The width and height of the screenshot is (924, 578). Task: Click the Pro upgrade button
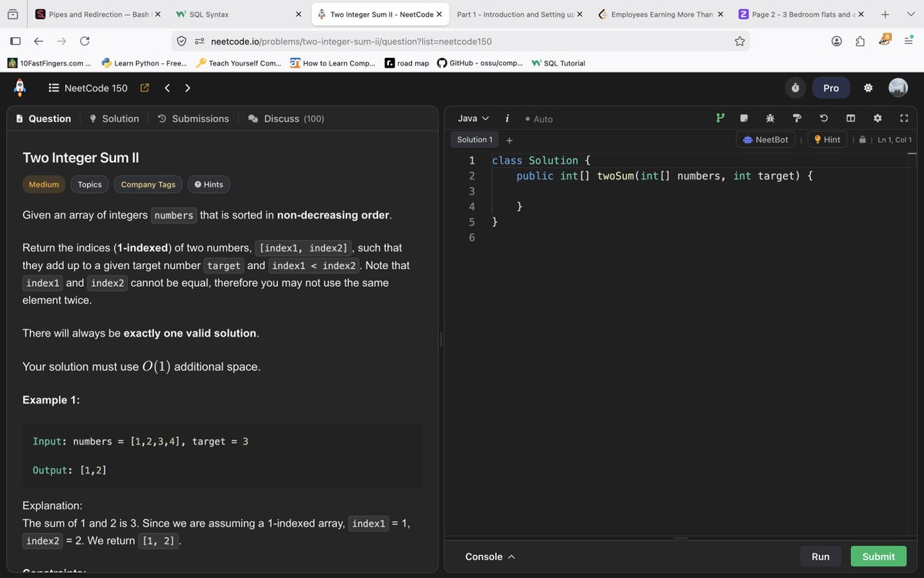tap(831, 88)
